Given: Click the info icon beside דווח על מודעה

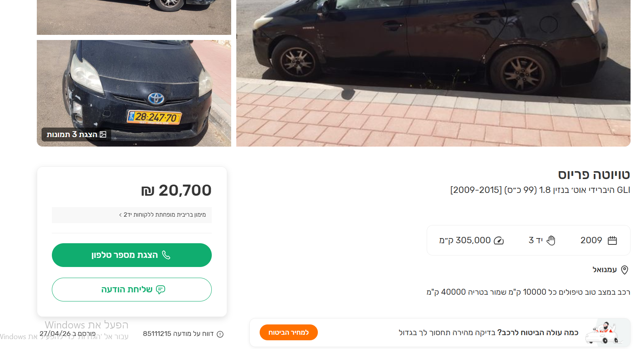Looking at the screenshot, I should [x=220, y=334].
